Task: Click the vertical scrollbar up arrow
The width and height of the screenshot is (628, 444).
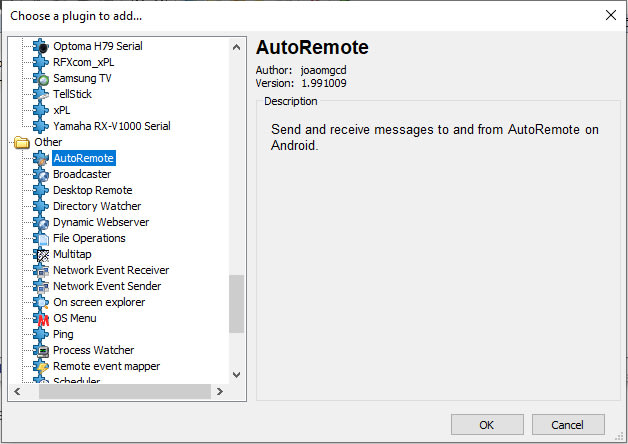Action: (x=236, y=47)
